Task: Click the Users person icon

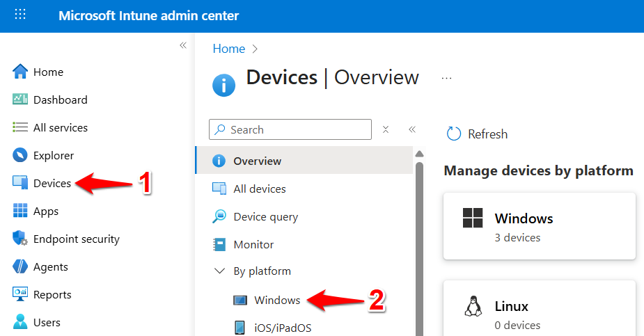Action: click(x=20, y=322)
